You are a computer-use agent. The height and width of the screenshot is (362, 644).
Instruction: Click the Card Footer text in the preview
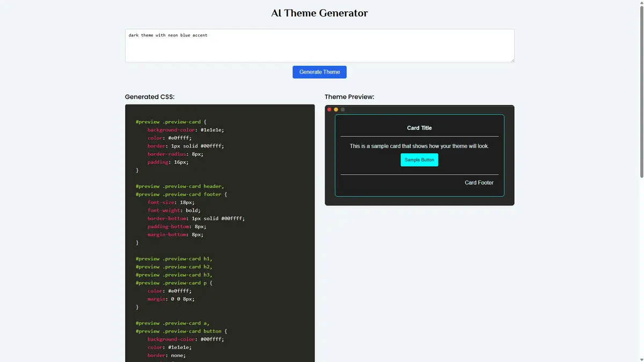(x=479, y=182)
